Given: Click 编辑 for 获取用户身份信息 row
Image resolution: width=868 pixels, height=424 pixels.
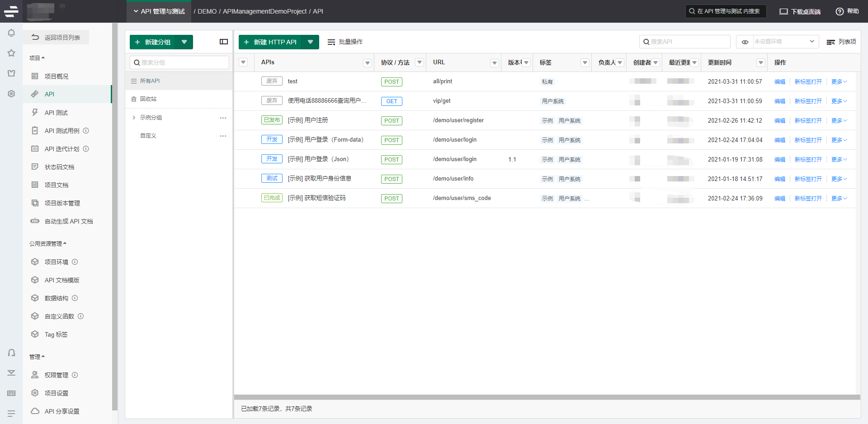Looking at the screenshot, I should (780, 179).
